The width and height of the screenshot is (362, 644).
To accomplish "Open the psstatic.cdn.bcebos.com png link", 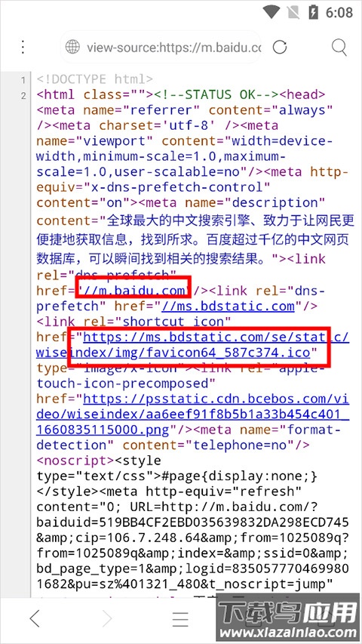I will point(192,414).
